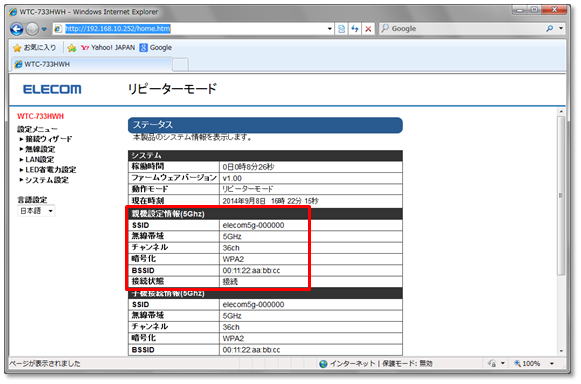
Task: Click parent BSSID value 00:11:22:aa:bb:cc
Action: click(x=251, y=271)
